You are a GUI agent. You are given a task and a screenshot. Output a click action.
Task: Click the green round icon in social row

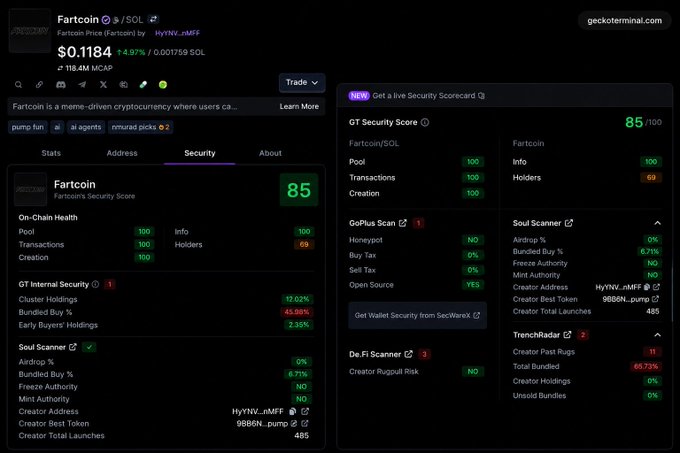click(163, 85)
